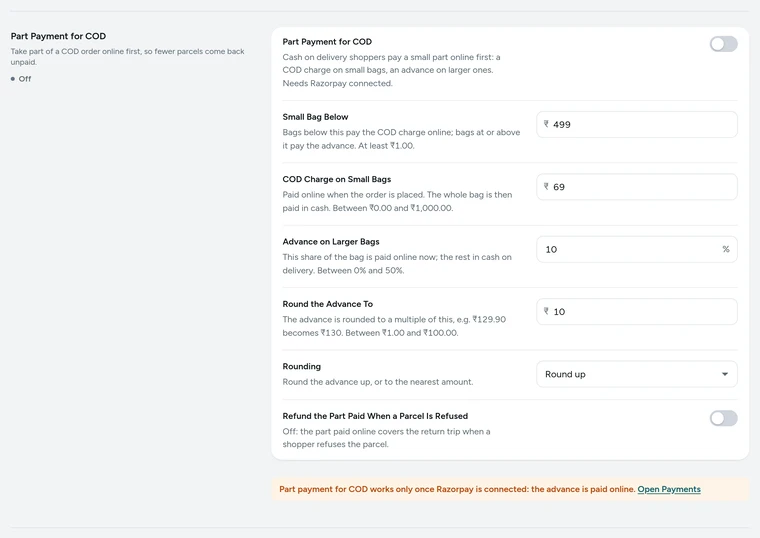The image size is (760, 538).
Task: Select 'Take part of a COD order online first' description
Action: 127,57
